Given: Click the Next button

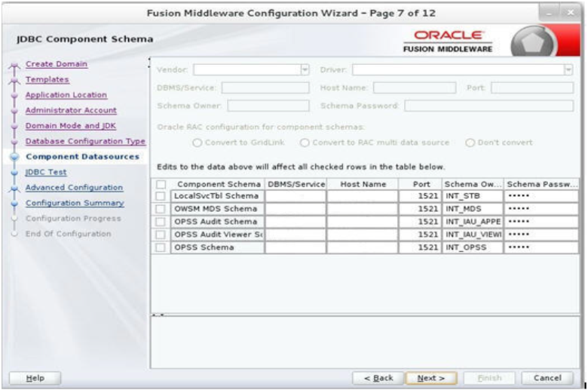Looking at the screenshot, I should (431, 378).
